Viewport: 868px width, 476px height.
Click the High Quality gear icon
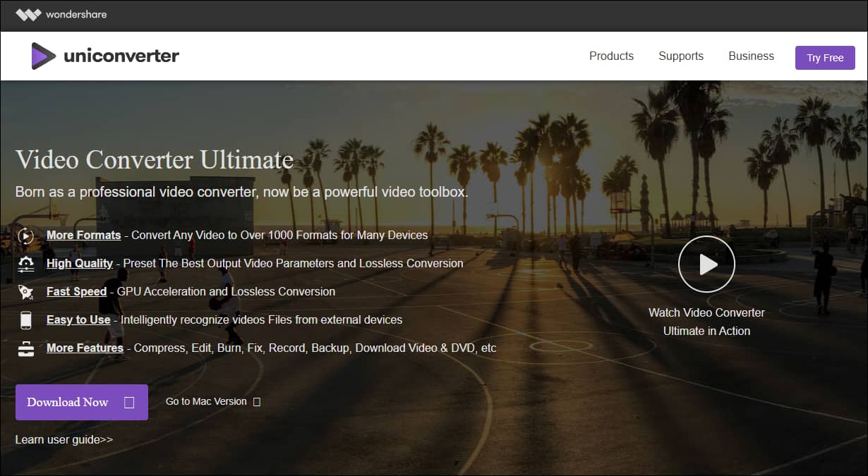pos(26,264)
